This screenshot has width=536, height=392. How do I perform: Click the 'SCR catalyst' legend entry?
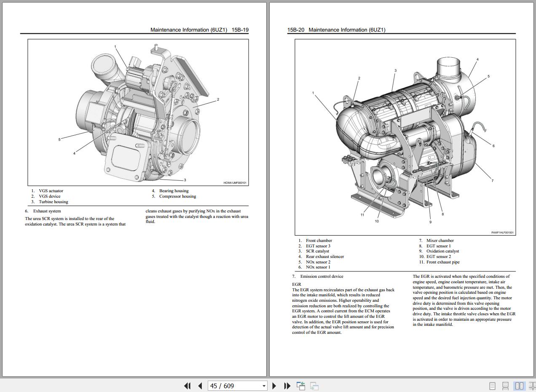pyautogui.click(x=317, y=251)
